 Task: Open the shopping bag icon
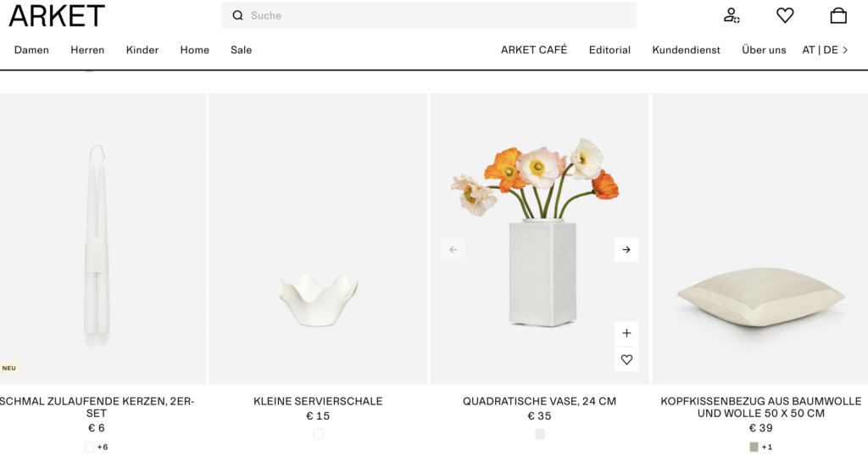click(838, 15)
